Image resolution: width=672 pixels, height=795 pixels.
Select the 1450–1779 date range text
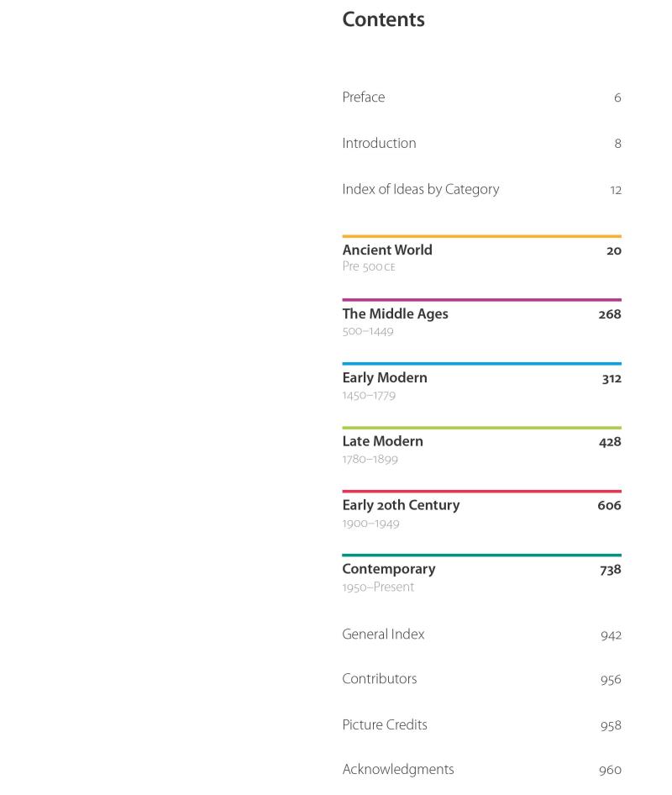click(369, 396)
